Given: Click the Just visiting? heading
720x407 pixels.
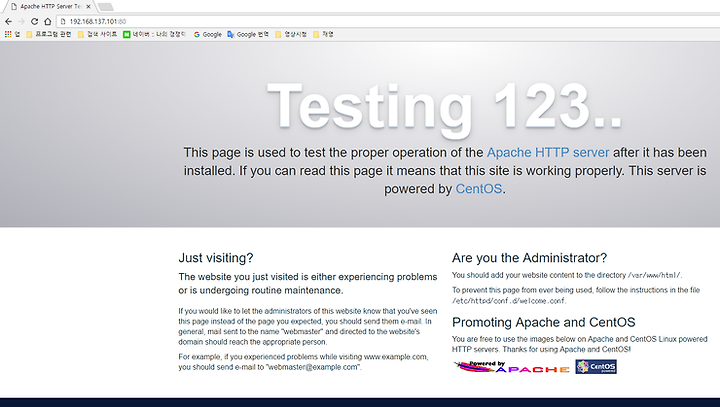Looking at the screenshot, I should tap(216, 258).
